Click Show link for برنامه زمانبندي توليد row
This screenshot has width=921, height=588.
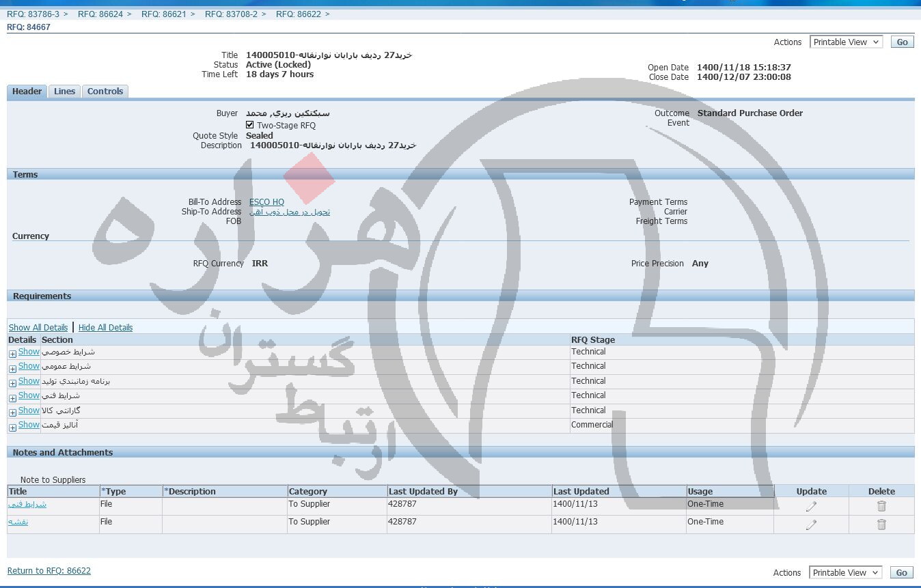point(29,381)
